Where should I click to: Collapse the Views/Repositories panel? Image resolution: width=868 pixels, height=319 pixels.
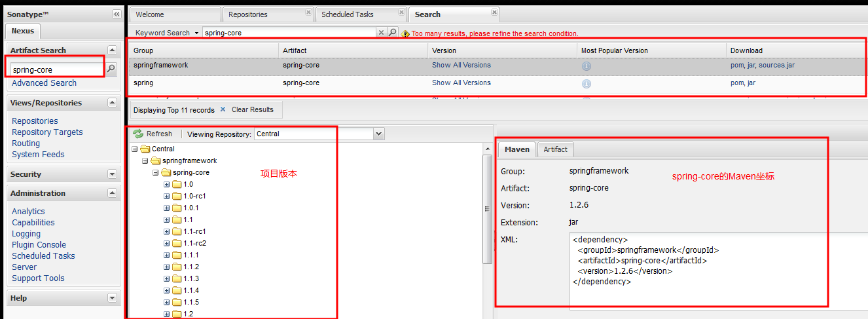pyautogui.click(x=112, y=103)
